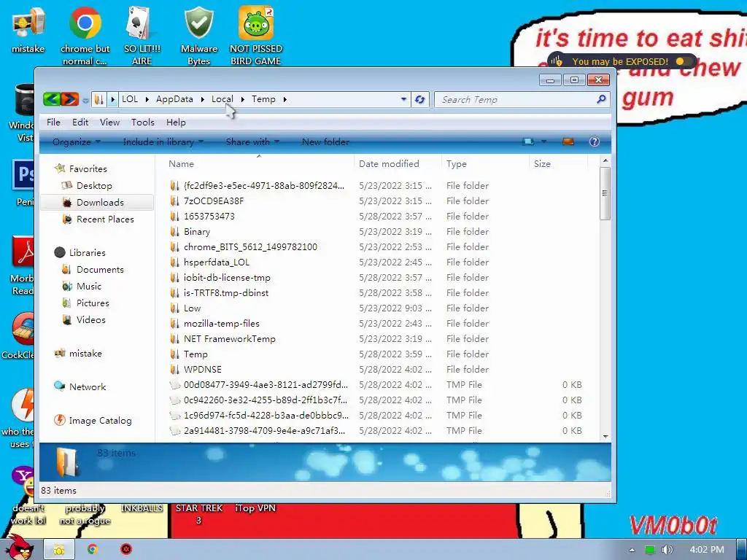
Task: Open the INKBALLS desktop shortcut
Action: (x=142, y=508)
